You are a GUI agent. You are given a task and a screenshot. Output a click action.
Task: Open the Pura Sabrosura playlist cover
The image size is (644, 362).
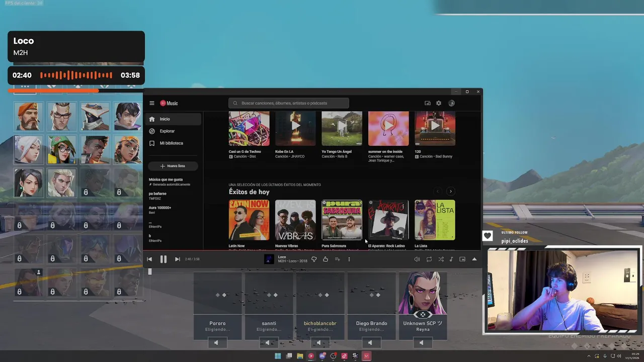click(x=342, y=220)
